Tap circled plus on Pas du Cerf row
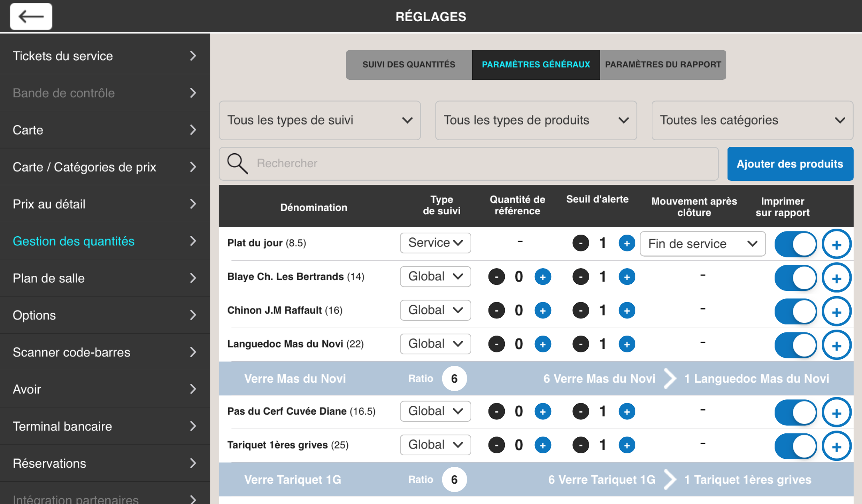 pyautogui.click(x=836, y=413)
